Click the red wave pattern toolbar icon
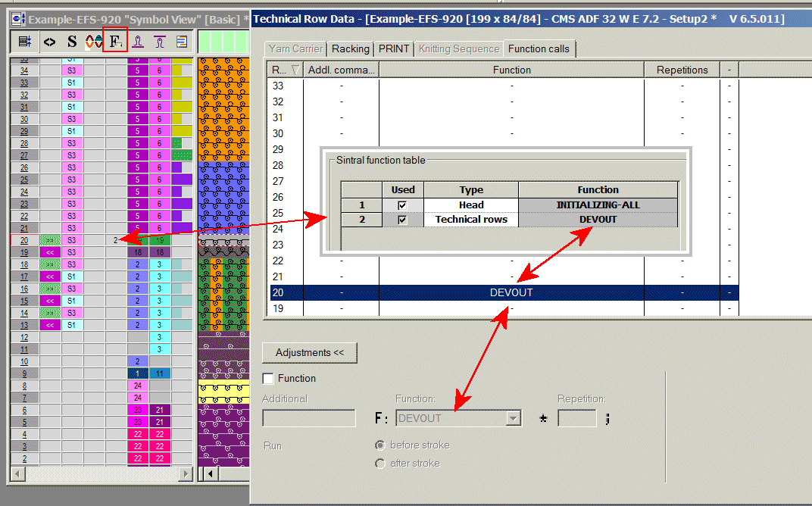 coord(93,42)
